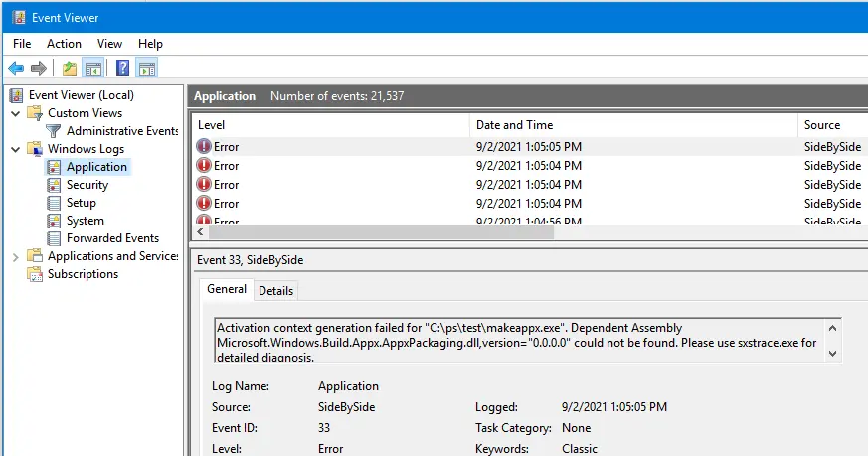
Task: Click the error icon of the 1:05:05 PM event
Action: pyautogui.click(x=204, y=147)
